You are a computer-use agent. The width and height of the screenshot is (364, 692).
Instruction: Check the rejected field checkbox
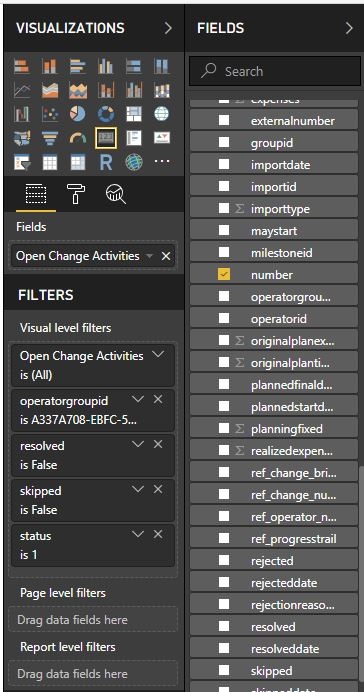224,560
